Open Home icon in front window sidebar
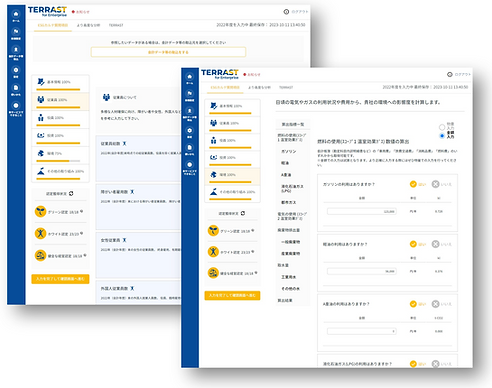 (190, 76)
